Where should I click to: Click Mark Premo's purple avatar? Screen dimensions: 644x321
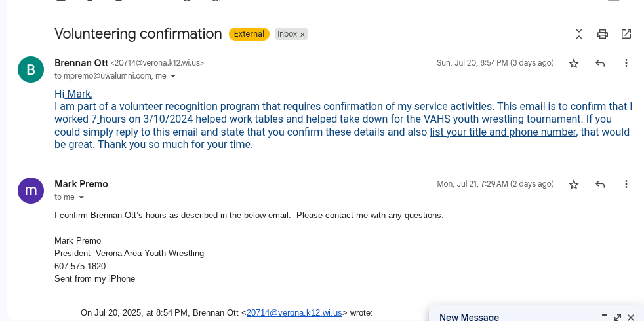click(31, 191)
